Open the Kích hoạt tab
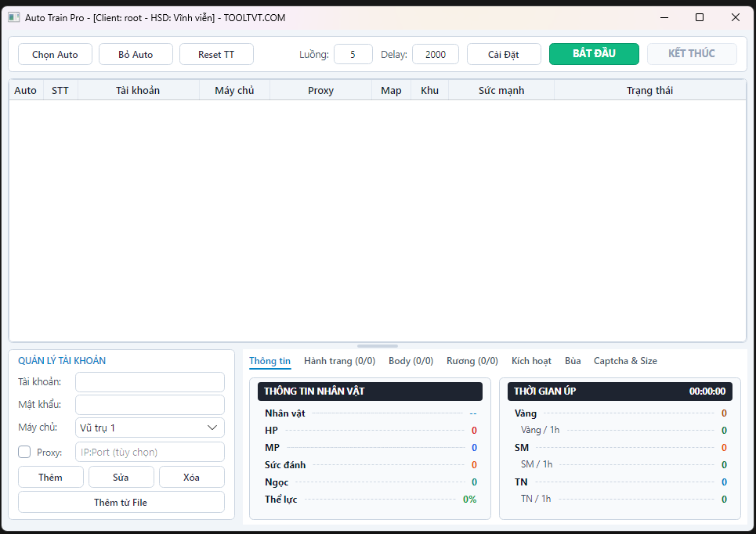This screenshot has width=756, height=534. pyautogui.click(x=531, y=361)
